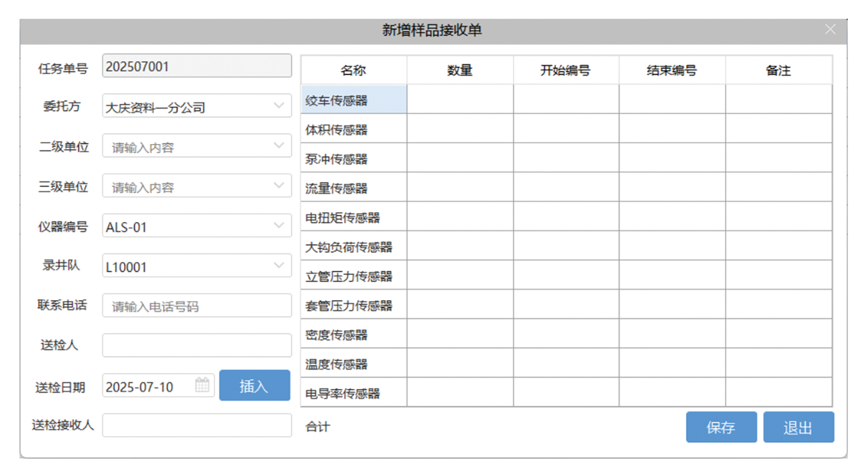Screen dimensions: 868x476
Task: Click the 开始编号 cell for 流量传感器
Action: [566, 187]
